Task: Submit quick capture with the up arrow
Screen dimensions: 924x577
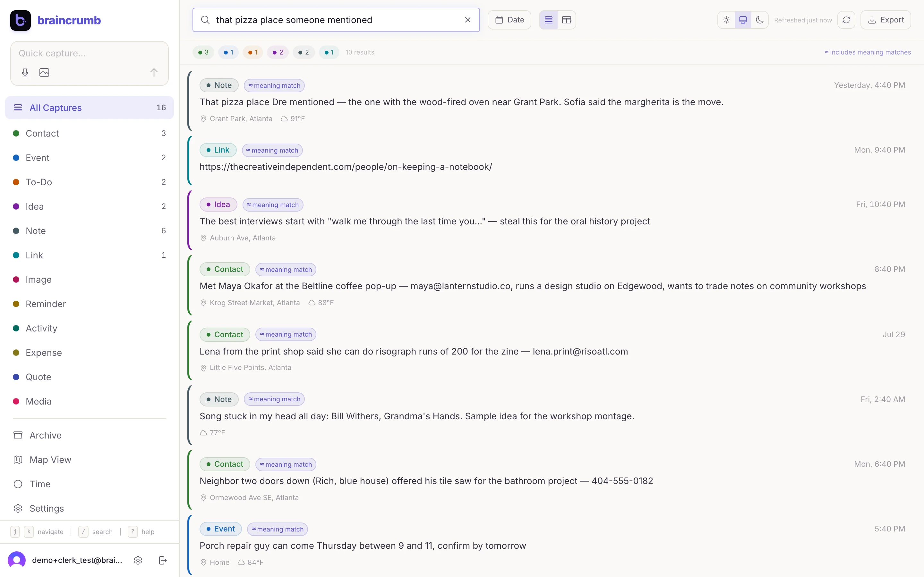Action: click(154, 72)
